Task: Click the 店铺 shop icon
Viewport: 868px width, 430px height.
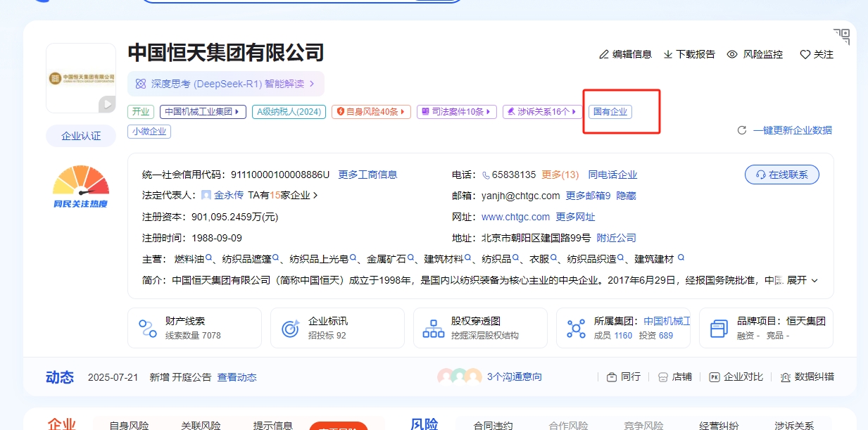Action: click(662, 377)
